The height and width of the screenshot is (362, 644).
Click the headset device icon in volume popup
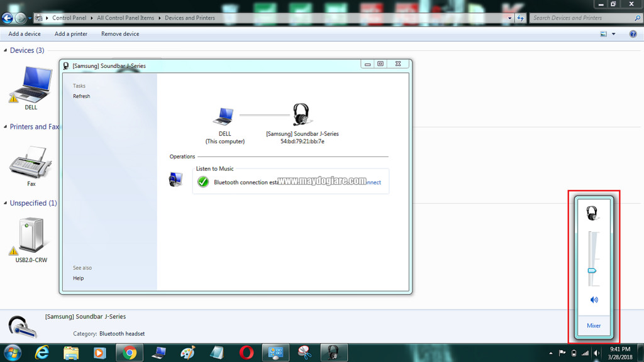592,213
